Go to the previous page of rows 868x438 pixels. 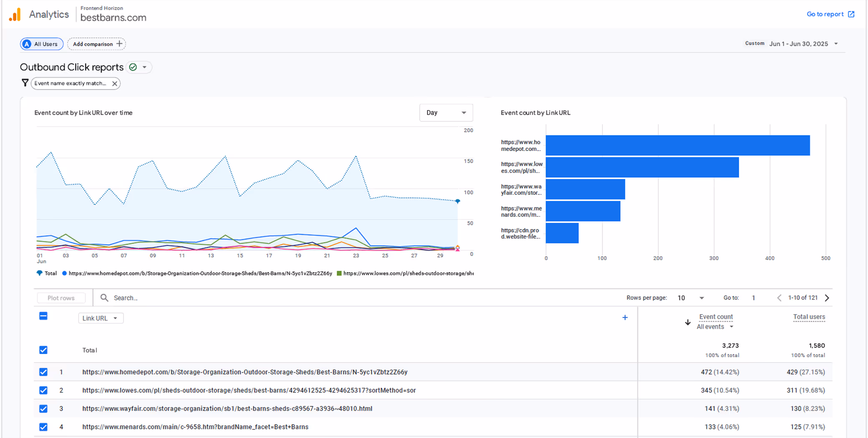[779, 298]
